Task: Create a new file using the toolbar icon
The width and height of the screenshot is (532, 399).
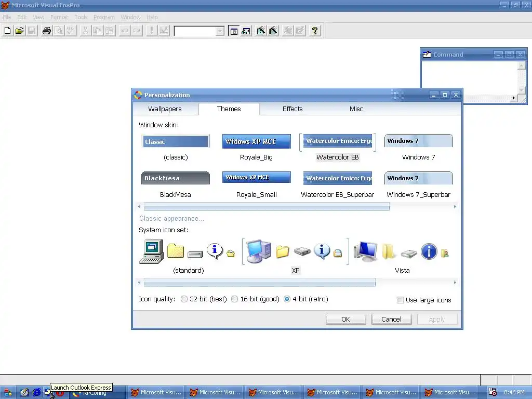Action: click(7, 31)
